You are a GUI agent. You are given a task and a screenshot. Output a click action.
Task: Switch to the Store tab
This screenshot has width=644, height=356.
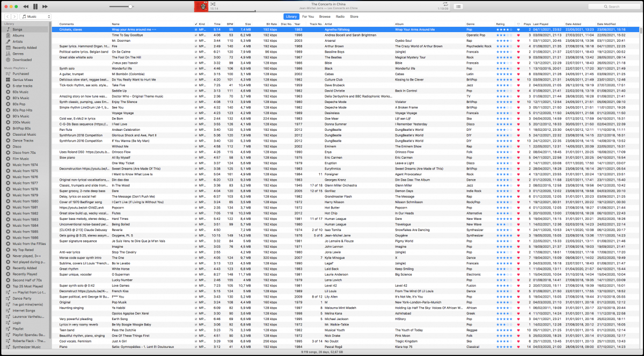[x=354, y=17]
